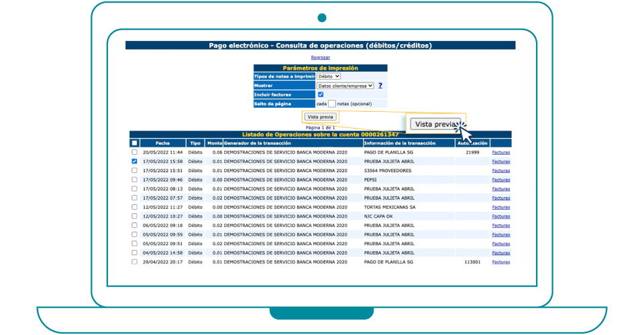
Task: Open Facturas link for 53564 PROVEEDORES row
Action: pyautogui.click(x=500, y=171)
